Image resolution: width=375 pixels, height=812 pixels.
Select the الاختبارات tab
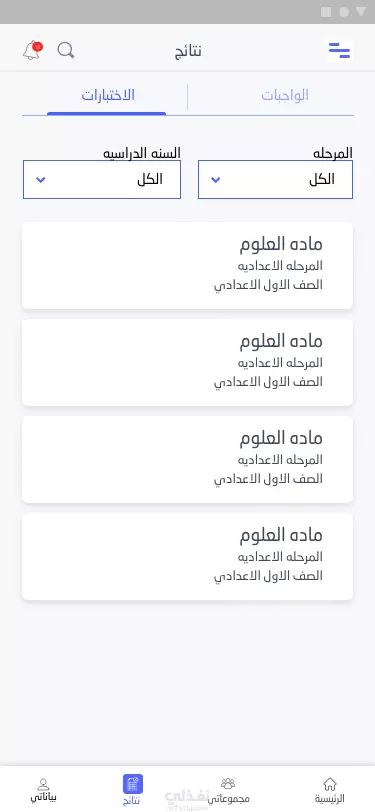(x=108, y=96)
